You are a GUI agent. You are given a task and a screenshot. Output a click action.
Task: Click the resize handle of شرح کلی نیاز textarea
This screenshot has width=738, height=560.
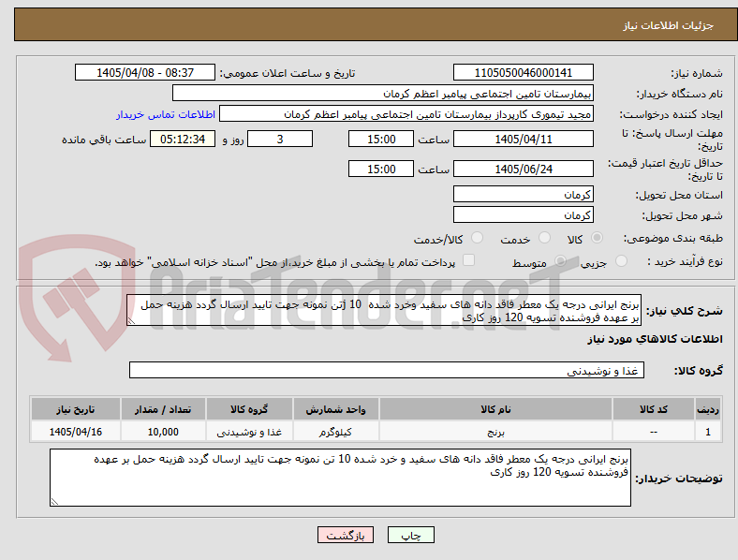pyautogui.click(x=131, y=321)
